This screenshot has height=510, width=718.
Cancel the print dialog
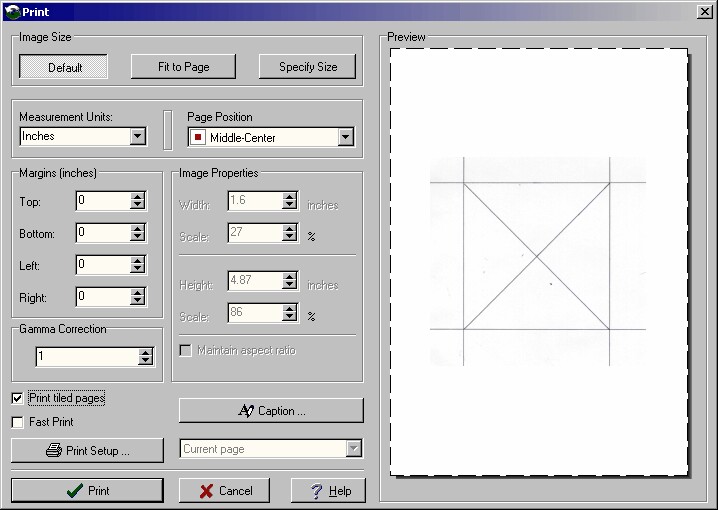[224, 491]
